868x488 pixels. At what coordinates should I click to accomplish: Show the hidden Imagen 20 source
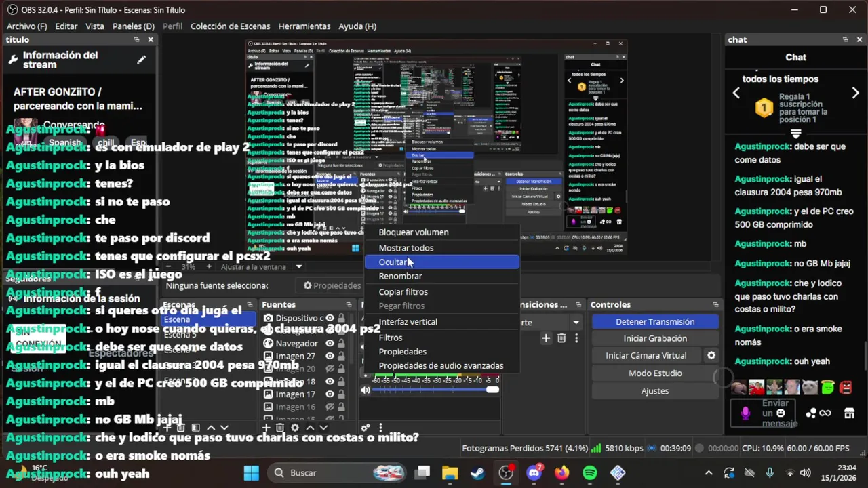[330, 369]
